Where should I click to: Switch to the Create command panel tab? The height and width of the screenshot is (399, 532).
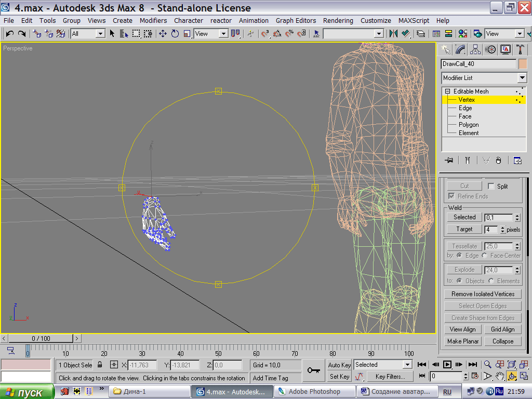[x=445, y=50]
